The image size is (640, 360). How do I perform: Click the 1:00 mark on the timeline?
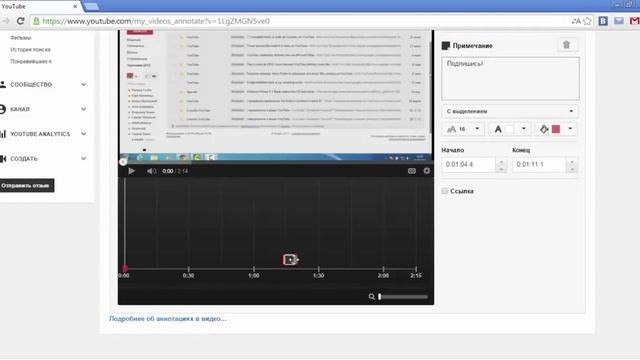coord(253,276)
